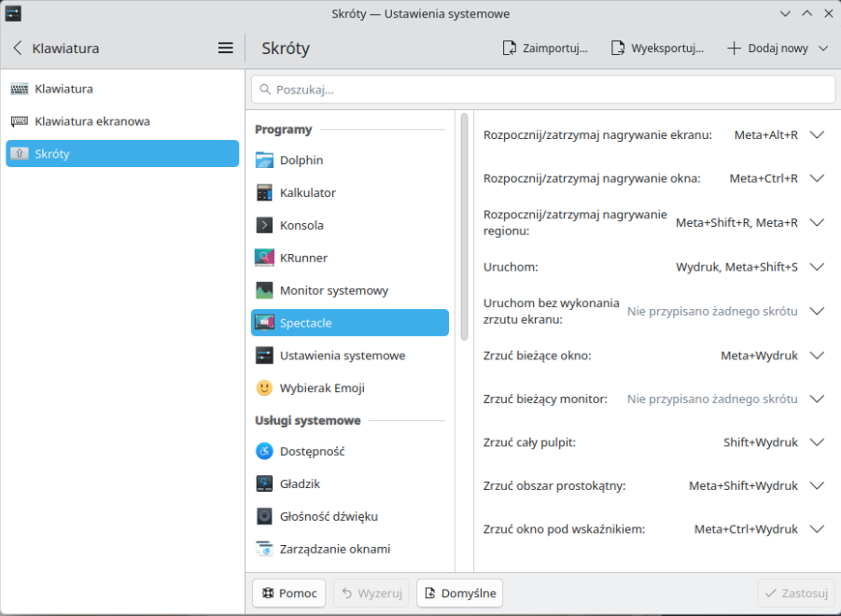Viewport: 841px width, 616px height.
Task: Choose the KRunner icon entry
Action: click(264, 259)
